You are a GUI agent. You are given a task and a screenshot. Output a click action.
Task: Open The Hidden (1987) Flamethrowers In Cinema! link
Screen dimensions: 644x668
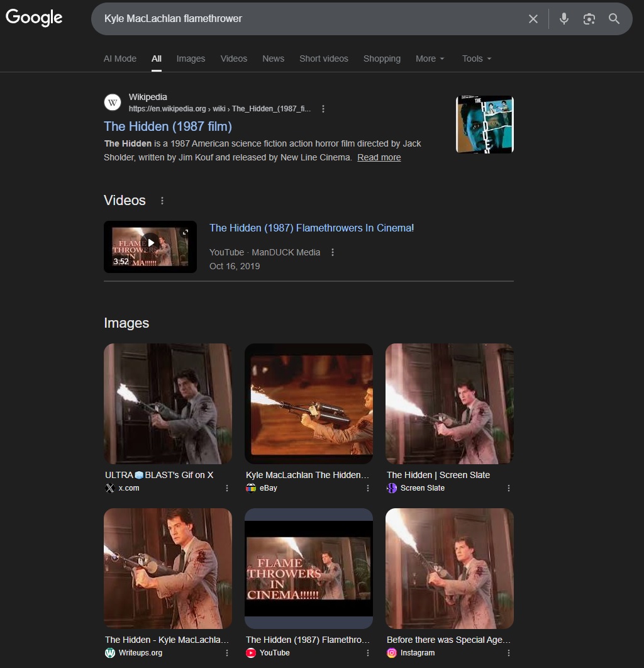pyautogui.click(x=311, y=228)
